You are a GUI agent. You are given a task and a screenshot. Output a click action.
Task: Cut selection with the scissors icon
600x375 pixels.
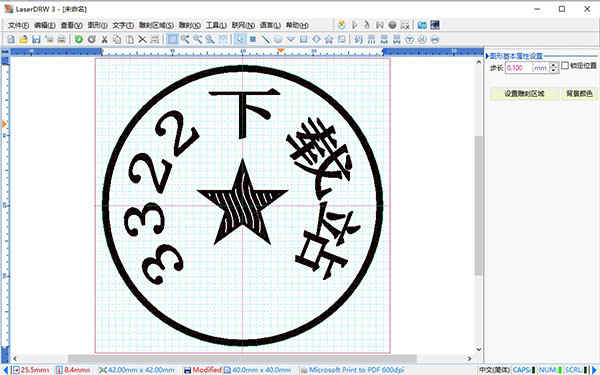(x=104, y=39)
